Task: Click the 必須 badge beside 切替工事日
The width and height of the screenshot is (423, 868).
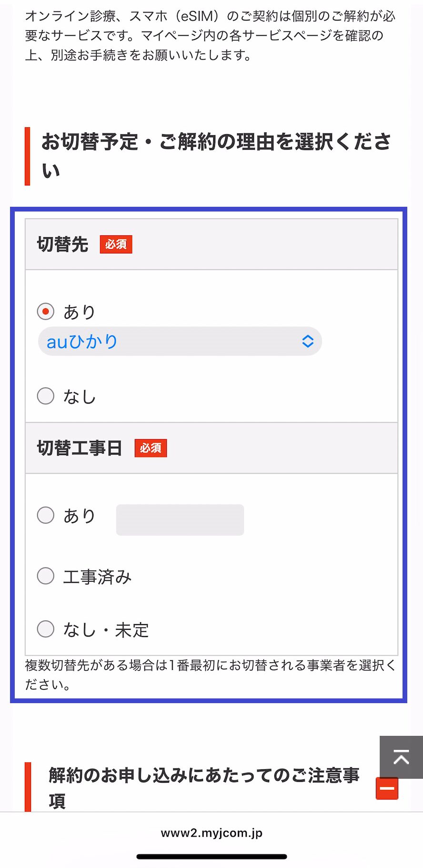Action: [151, 448]
